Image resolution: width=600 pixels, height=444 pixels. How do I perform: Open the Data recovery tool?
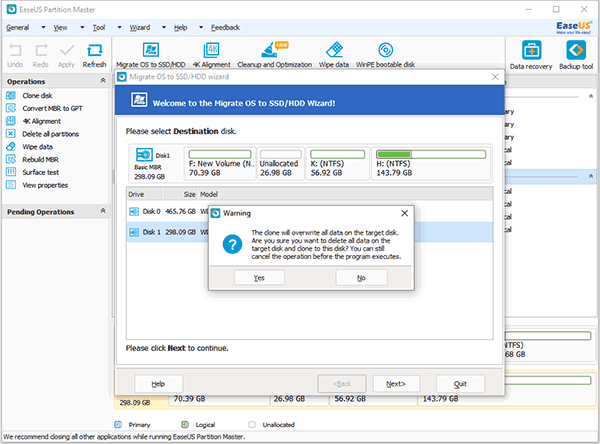click(x=532, y=54)
